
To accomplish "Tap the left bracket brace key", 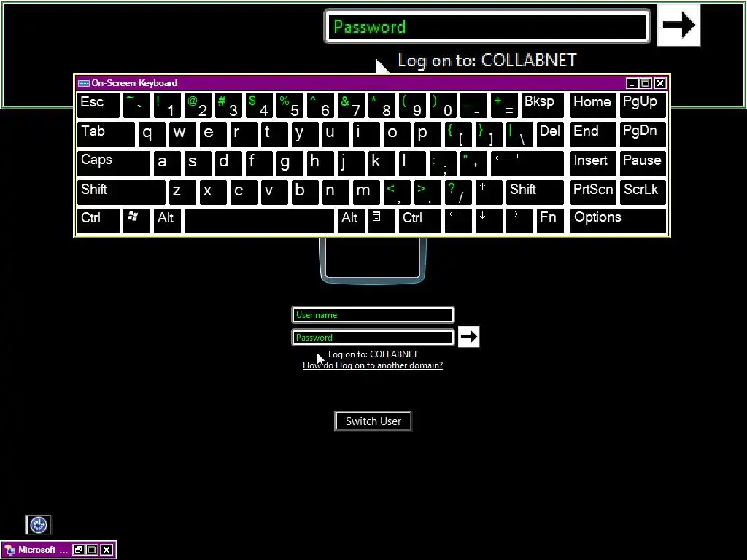I will pyautogui.click(x=458, y=135).
